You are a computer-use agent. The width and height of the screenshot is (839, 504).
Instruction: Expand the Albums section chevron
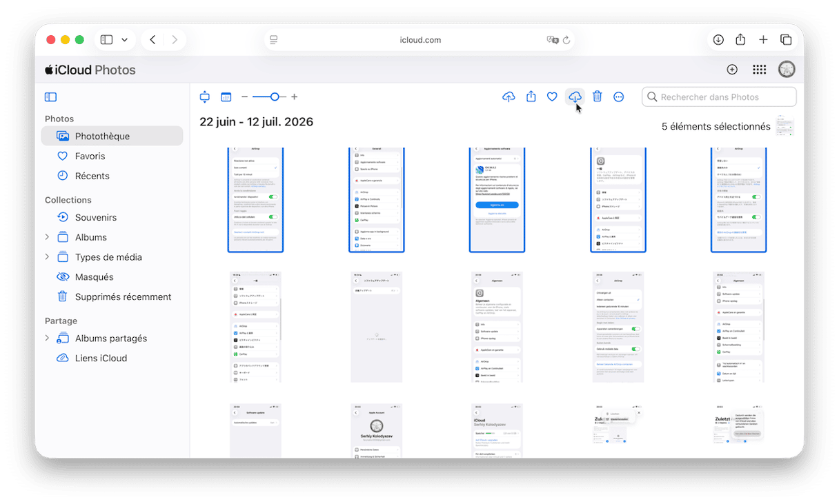point(47,237)
